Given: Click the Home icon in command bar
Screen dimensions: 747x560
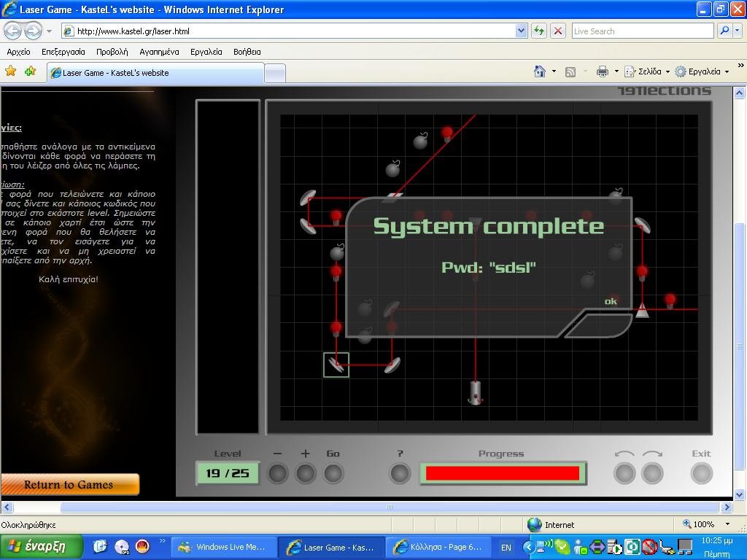Looking at the screenshot, I should 540,71.
